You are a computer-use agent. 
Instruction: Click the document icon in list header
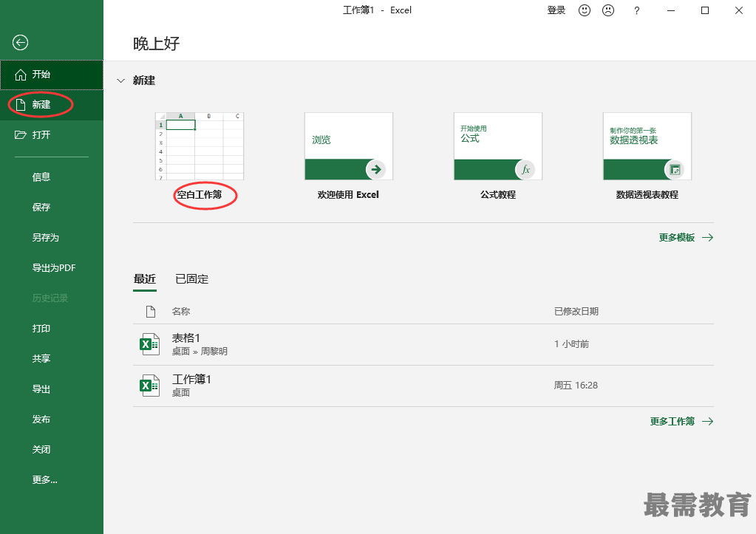tap(151, 312)
